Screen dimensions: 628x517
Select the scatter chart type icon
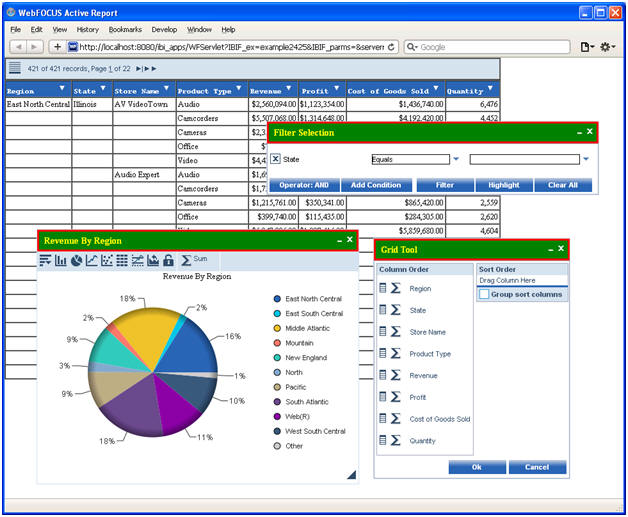[x=107, y=260]
